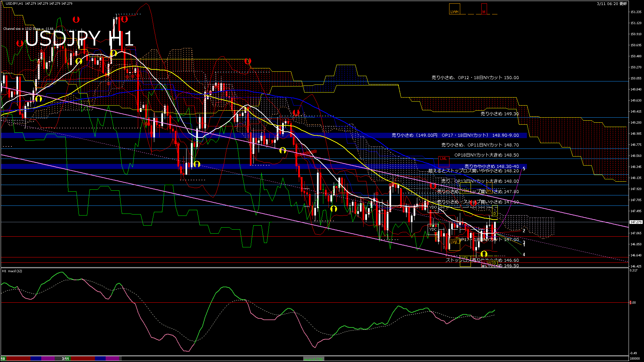This screenshot has width=644, height=362.
Task: Click the red M marker box
Action: (x=484, y=9)
